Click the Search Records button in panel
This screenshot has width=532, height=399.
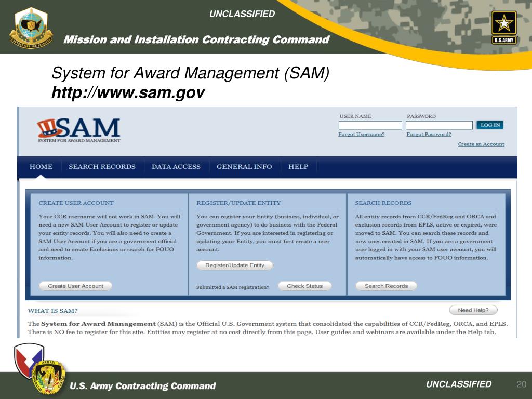coord(386,286)
